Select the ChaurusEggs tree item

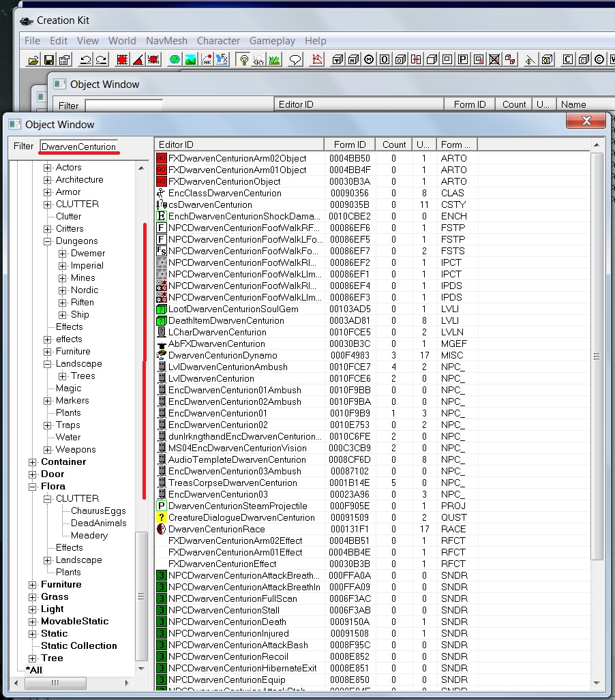[x=98, y=511]
